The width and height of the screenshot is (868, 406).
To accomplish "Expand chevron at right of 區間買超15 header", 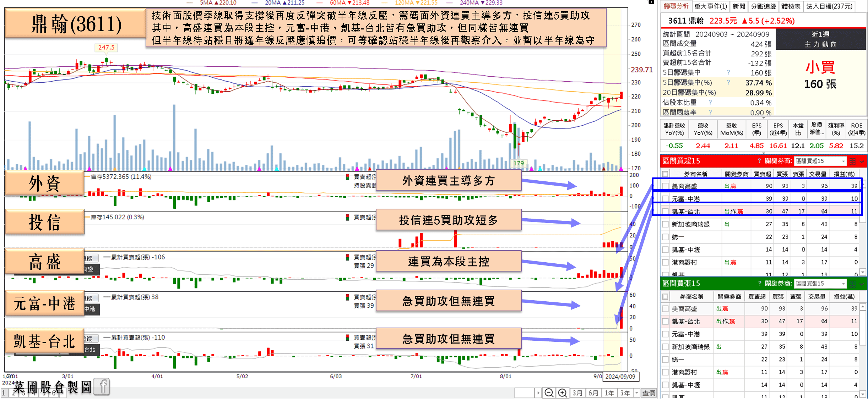I will pyautogui.click(x=862, y=161).
